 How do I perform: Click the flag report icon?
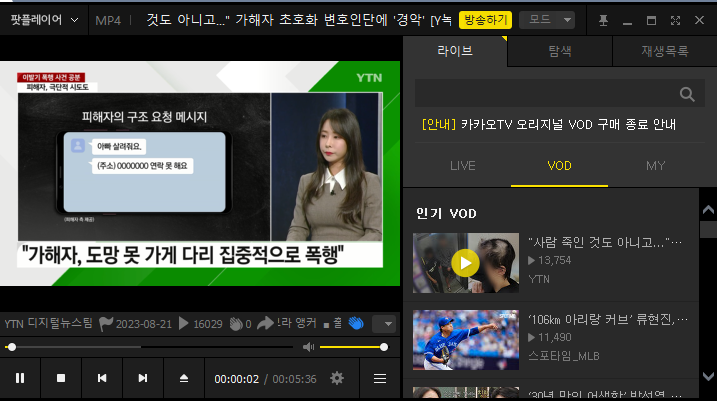pos(106,324)
